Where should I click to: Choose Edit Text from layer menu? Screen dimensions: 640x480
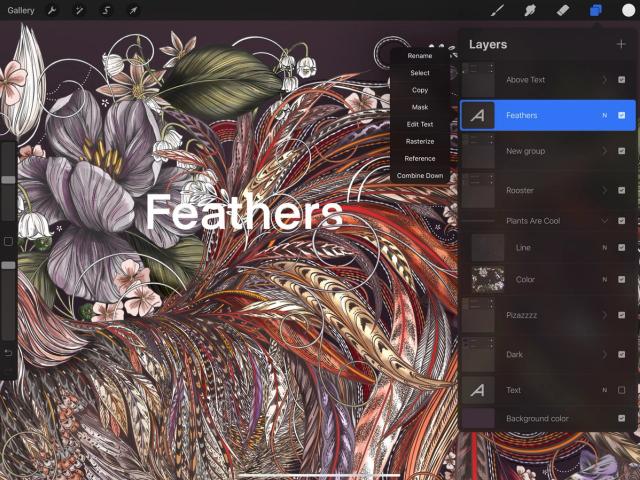click(x=420, y=124)
